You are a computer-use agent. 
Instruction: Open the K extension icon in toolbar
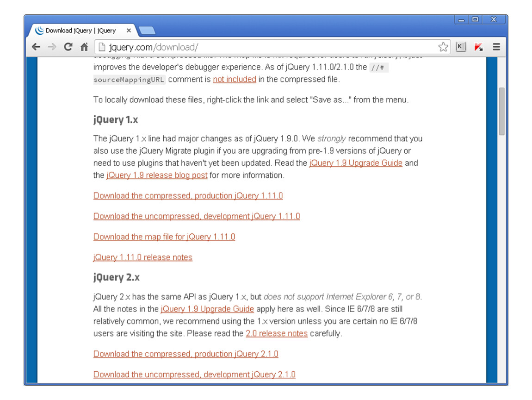[461, 47]
